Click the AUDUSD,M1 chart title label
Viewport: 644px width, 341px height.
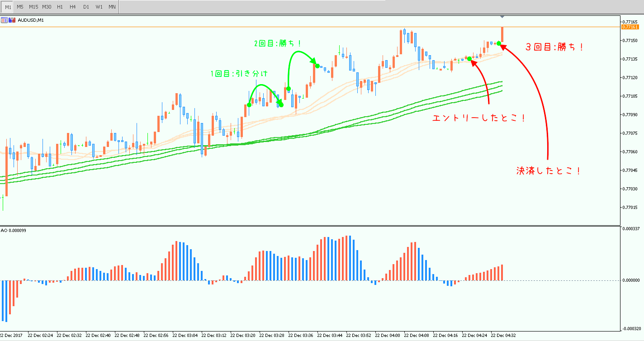[31, 20]
